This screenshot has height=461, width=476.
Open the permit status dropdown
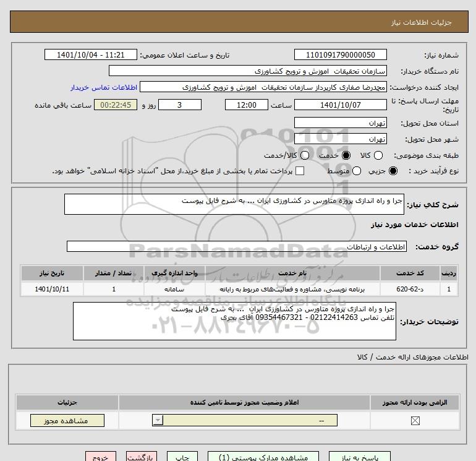tap(245, 420)
